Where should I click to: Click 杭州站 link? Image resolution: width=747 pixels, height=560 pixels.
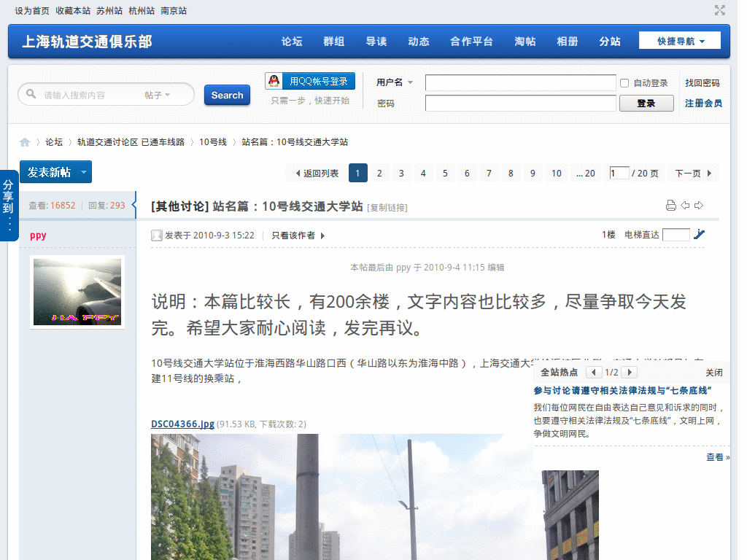click(142, 10)
